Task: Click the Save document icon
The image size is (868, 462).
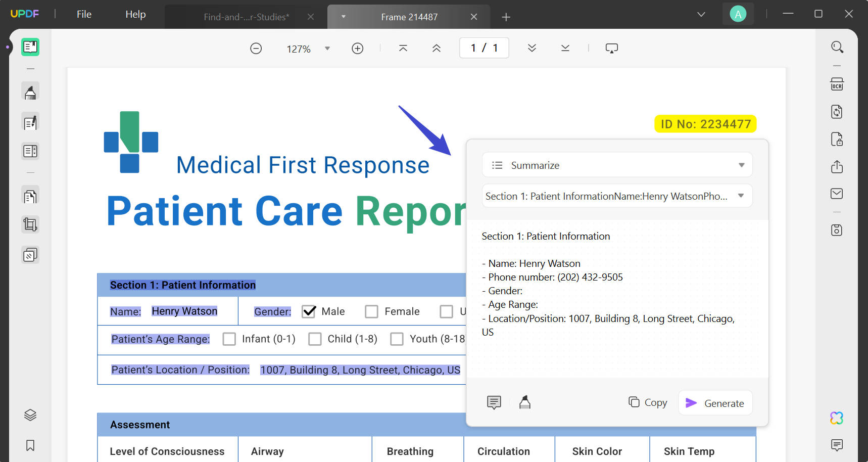Action: tap(837, 230)
